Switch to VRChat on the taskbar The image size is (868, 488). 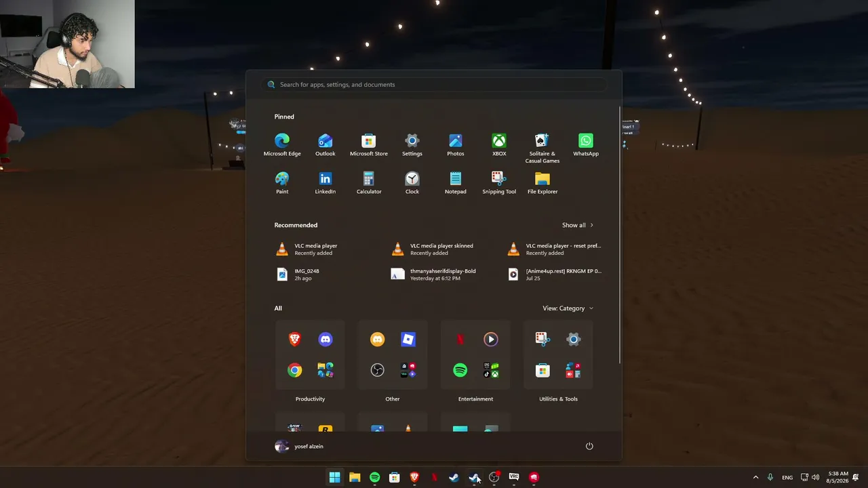(x=514, y=477)
